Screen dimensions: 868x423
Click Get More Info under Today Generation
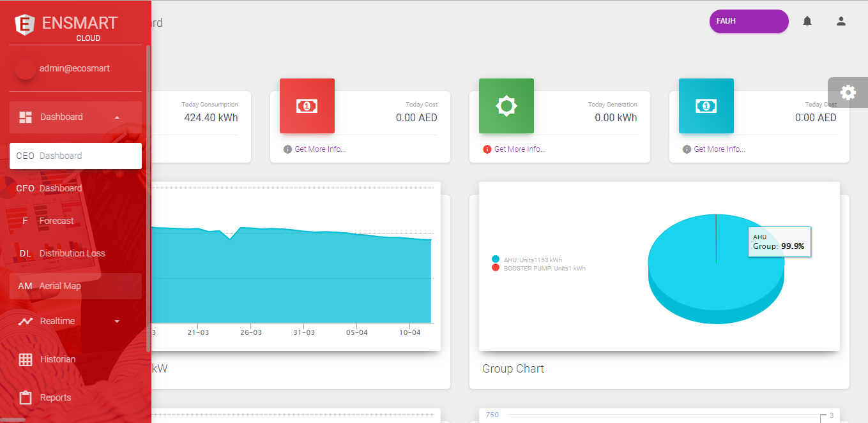coord(519,149)
